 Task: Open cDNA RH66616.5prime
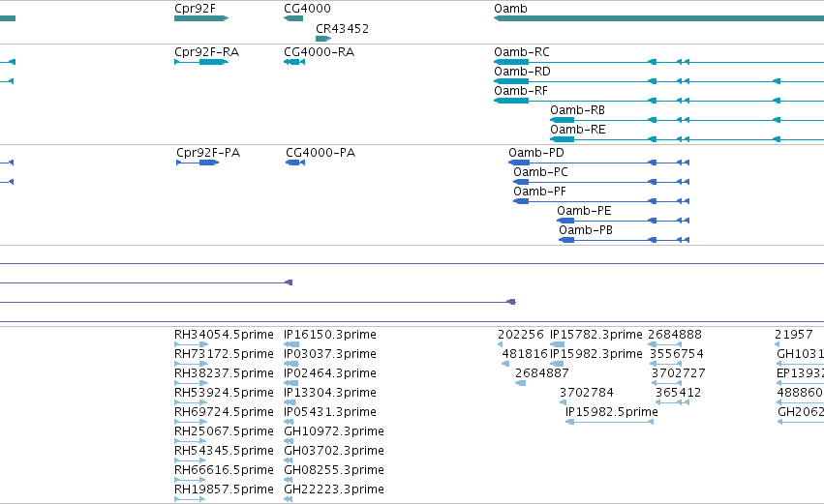point(190,480)
